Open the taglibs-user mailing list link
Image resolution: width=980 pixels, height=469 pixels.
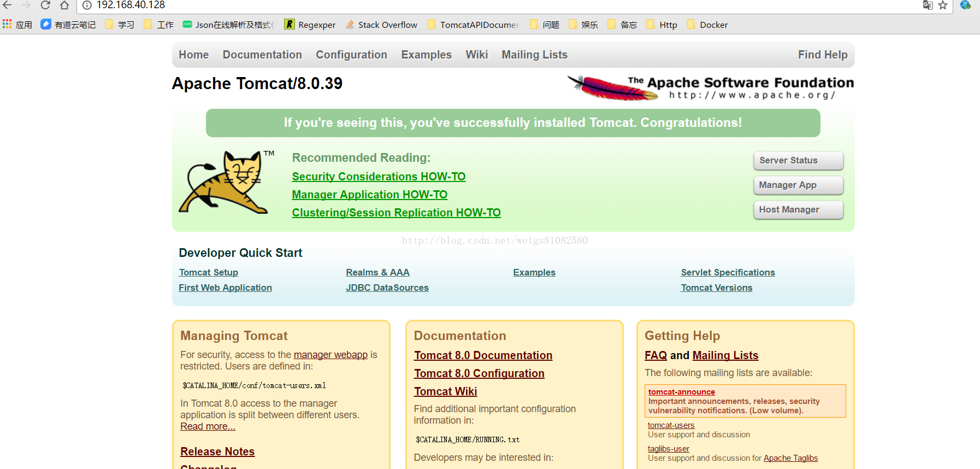(668, 449)
